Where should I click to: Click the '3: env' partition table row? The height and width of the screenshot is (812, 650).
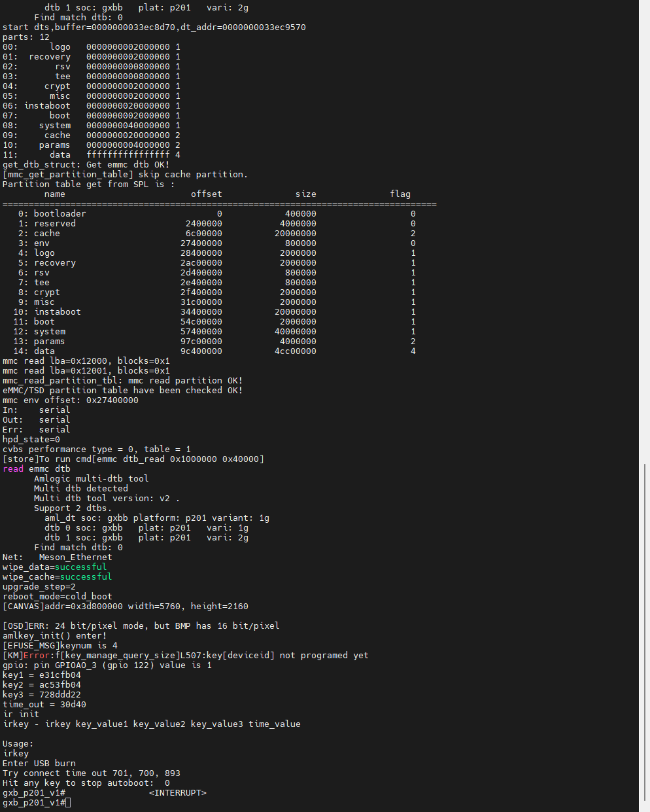click(x=217, y=243)
